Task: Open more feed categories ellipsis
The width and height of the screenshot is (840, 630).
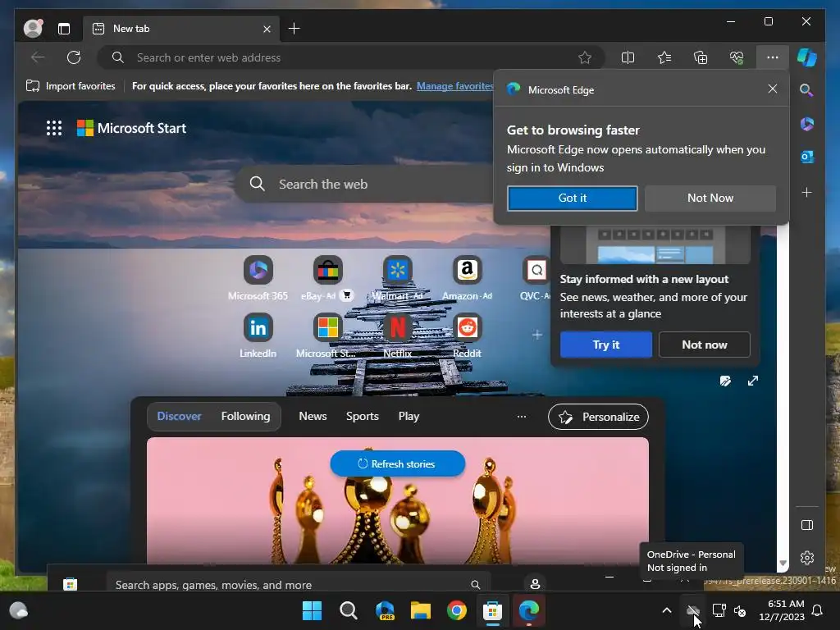Action: coord(521,416)
